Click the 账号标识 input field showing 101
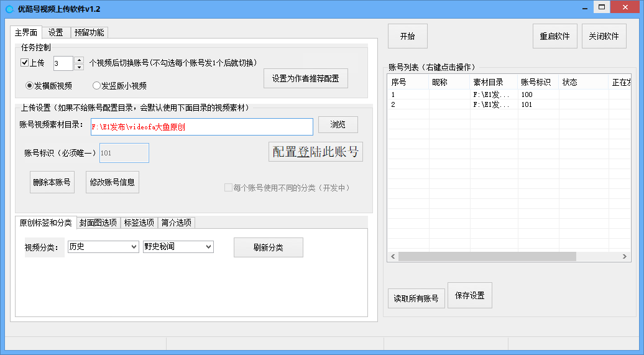Screen dimensions: 644x355 [124, 153]
